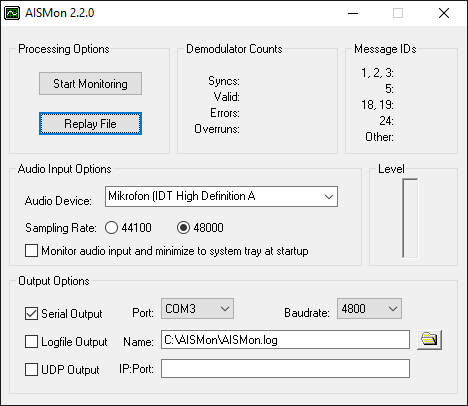Image resolution: width=468 pixels, height=406 pixels.
Task: Close the AISMon window
Action: click(x=444, y=13)
